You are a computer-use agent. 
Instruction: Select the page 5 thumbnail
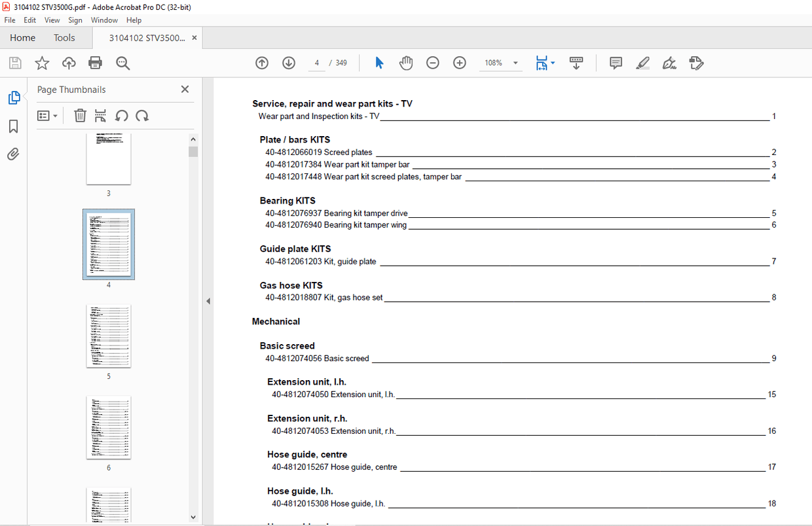pos(109,336)
